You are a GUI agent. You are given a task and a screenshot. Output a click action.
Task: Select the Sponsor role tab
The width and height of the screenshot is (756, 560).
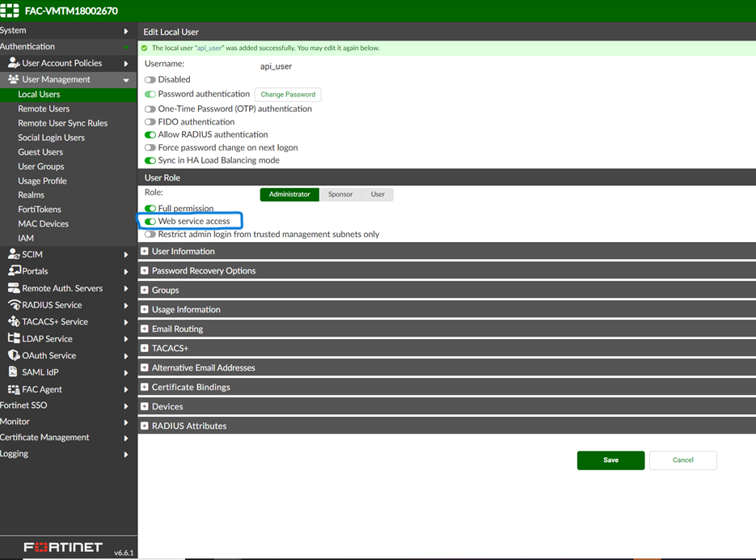340,194
